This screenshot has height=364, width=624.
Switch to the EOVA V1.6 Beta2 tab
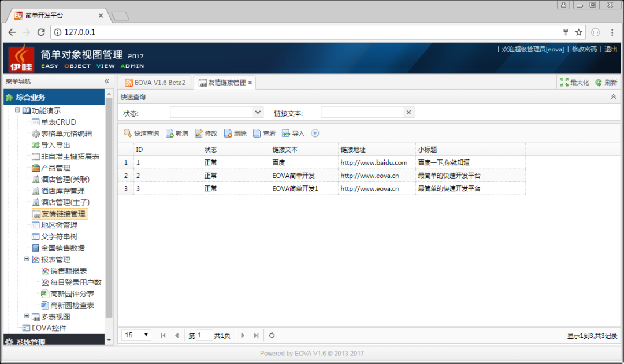pos(155,83)
